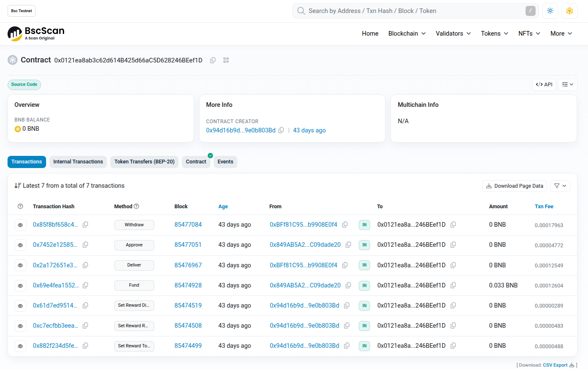Preview the Approve transaction via eye icon
Screen dimensions: 588x370
[20, 245]
